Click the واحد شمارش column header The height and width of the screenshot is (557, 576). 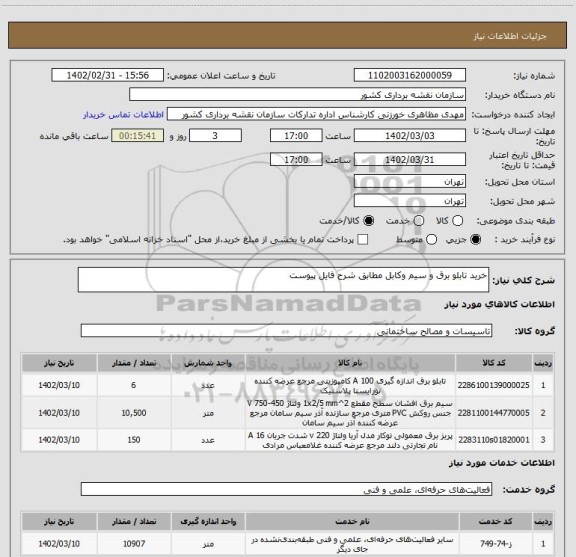tap(208, 363)
